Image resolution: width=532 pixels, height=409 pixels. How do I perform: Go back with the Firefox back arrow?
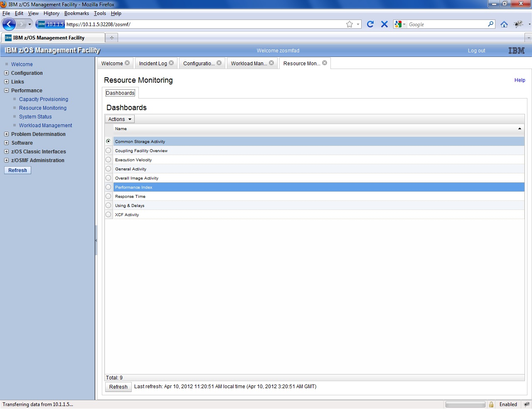(x=9, y=24)
